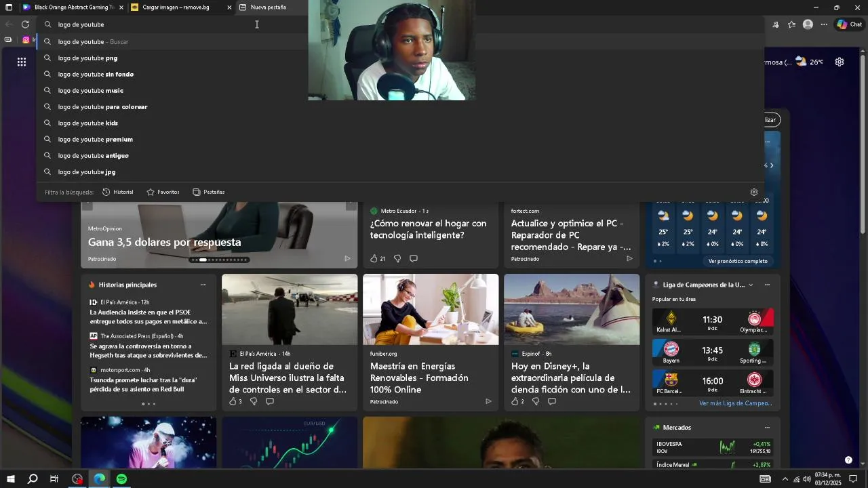Show hidden system tray icons chevron
Viewport: 868px width, 488px height.
(x=785, y=479)
